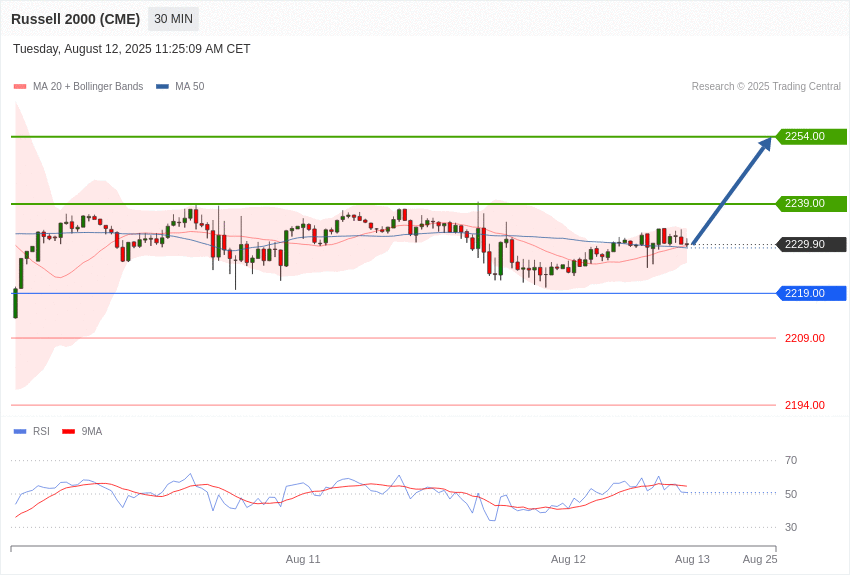Viewport: 850px width, 576px height.
Task: Click the Aug 13 date axis label
Action: click(692, 559)
